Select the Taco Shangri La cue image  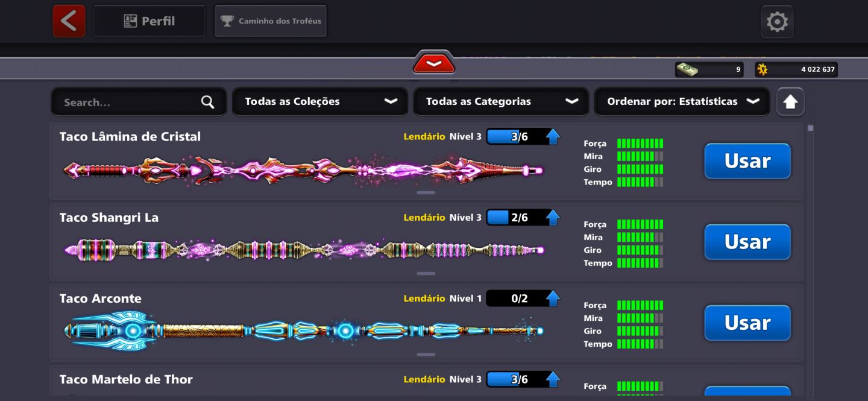tap(304, 250)
